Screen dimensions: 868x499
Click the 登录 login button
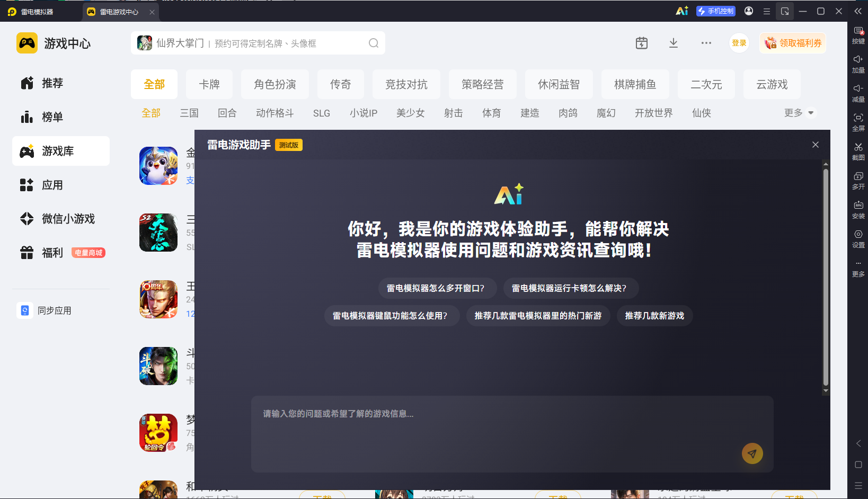(x=739, y=43)
